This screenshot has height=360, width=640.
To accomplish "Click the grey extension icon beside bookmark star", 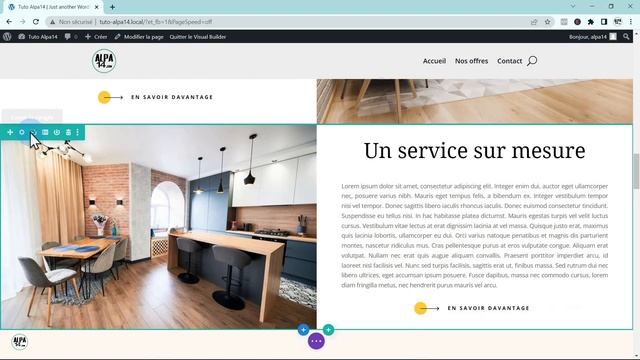I will point(564,22).
